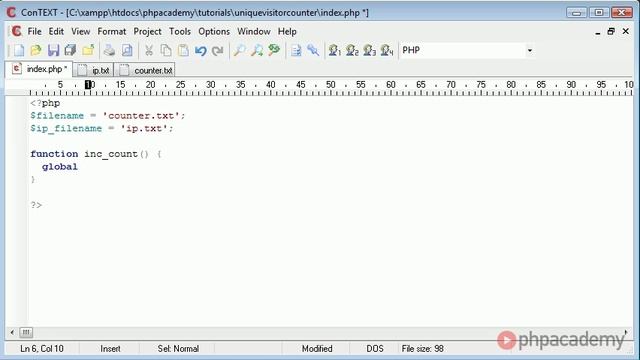Click the Find Next magnifier icon
This screenshot has height=360, width=640.
[x=257, y=50]
